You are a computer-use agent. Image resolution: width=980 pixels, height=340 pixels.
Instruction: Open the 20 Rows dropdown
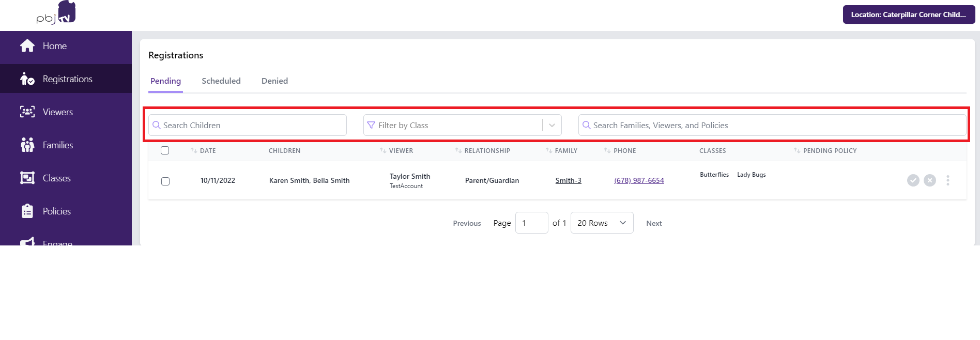[x=602, y=223]
